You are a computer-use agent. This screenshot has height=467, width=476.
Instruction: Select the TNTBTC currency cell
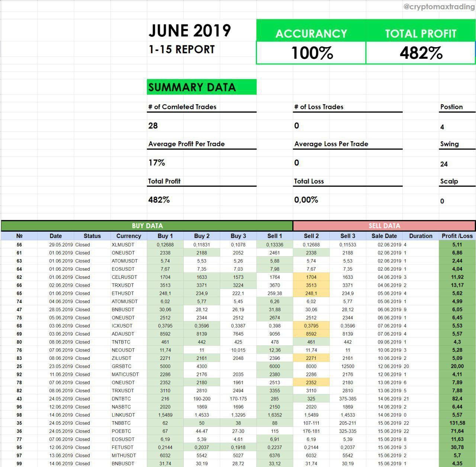129,342
